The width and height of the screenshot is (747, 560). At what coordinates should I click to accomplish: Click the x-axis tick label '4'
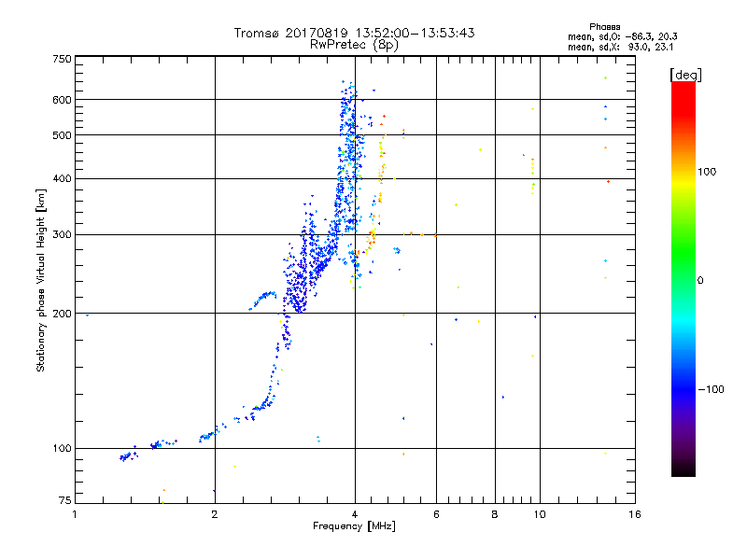[x=355, y=514]
